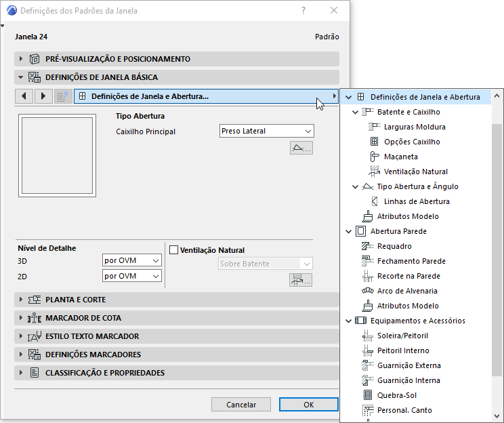The image size is (504, 423).
Task: Open the Definições de Janela e Abertura... page selector
Action: [x=206, y=96]
